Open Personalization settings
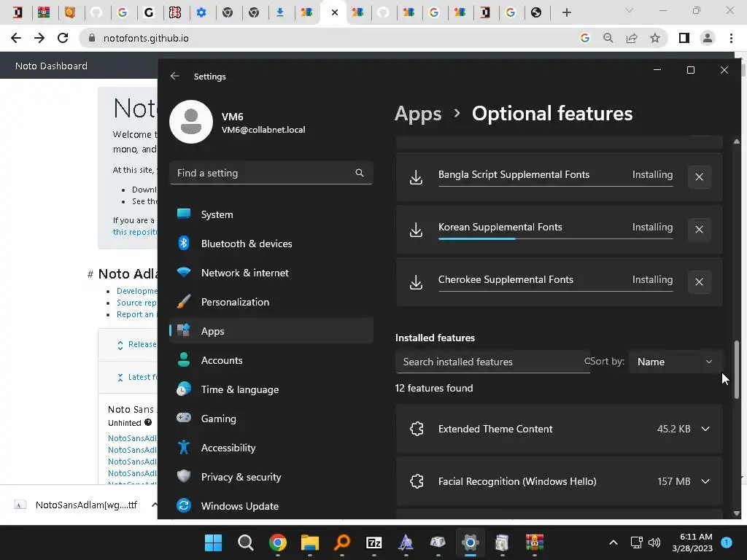This screenshot has height=560, width=747. point(271,302)
